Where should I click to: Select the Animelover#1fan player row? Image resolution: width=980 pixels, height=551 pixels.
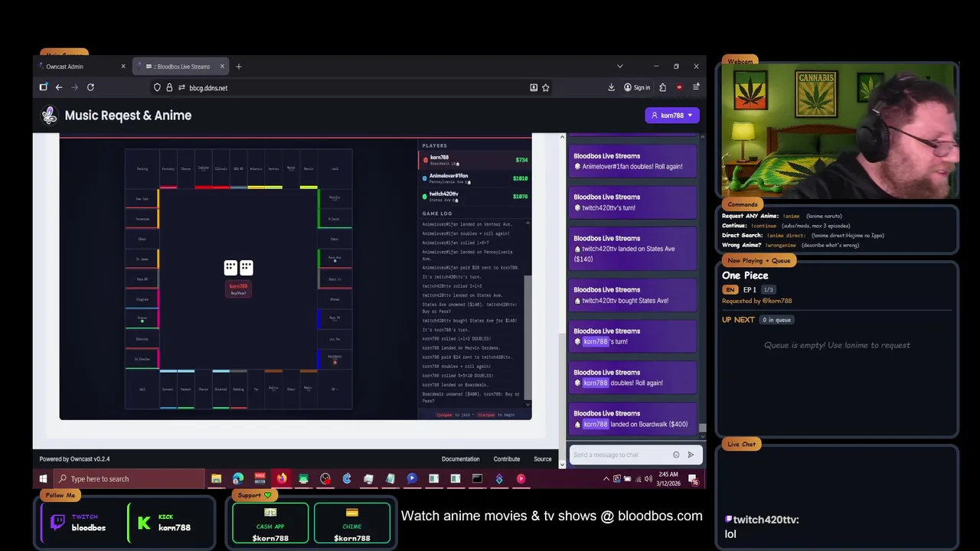(475, 178)
